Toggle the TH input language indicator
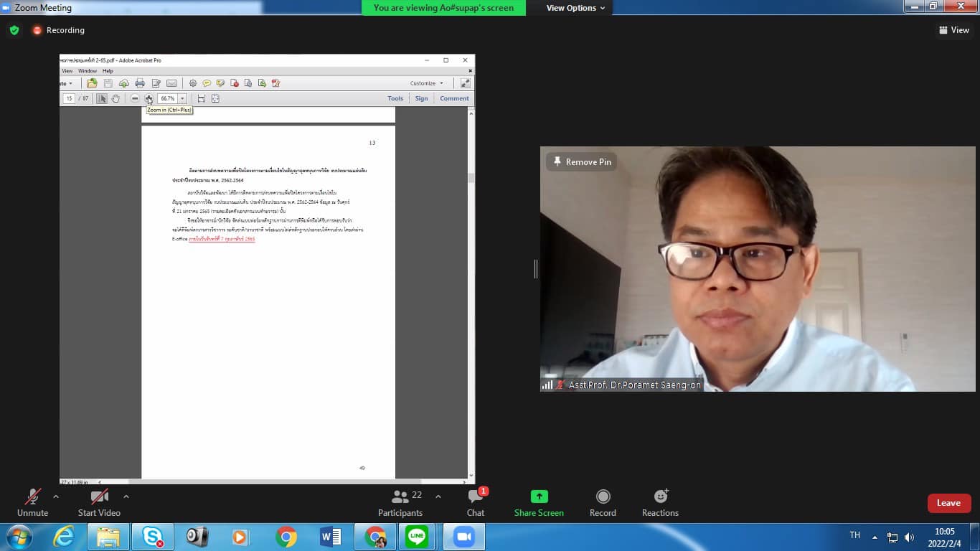Image resolution: width=980 pixels, height=551 pixels. coord(854,535)
